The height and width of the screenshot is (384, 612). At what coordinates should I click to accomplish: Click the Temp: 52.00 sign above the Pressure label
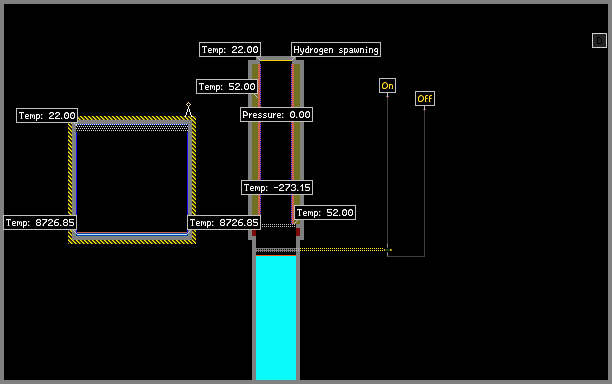[227, 87]
